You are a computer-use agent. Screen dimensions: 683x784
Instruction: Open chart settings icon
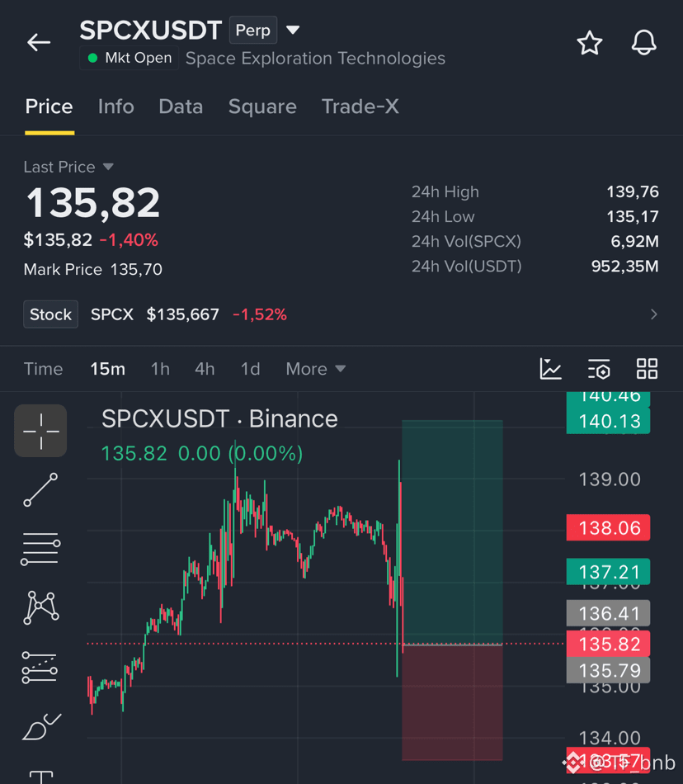599,369
